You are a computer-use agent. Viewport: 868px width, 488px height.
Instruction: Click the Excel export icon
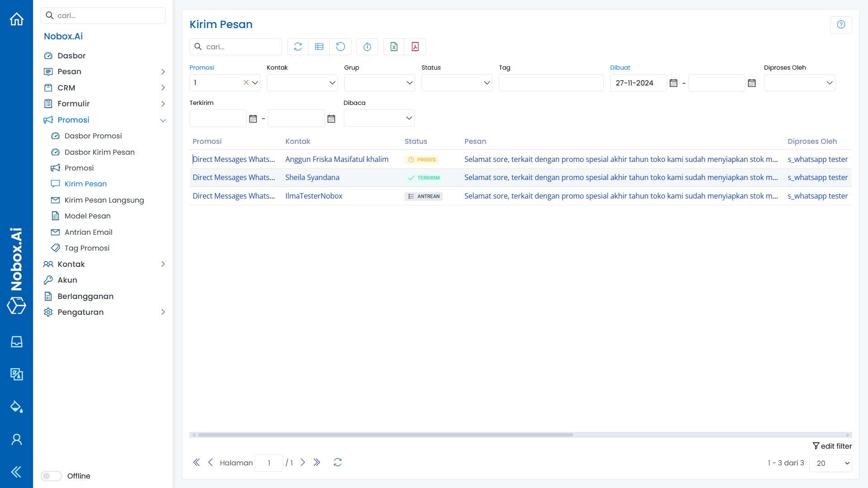(394, 47)
